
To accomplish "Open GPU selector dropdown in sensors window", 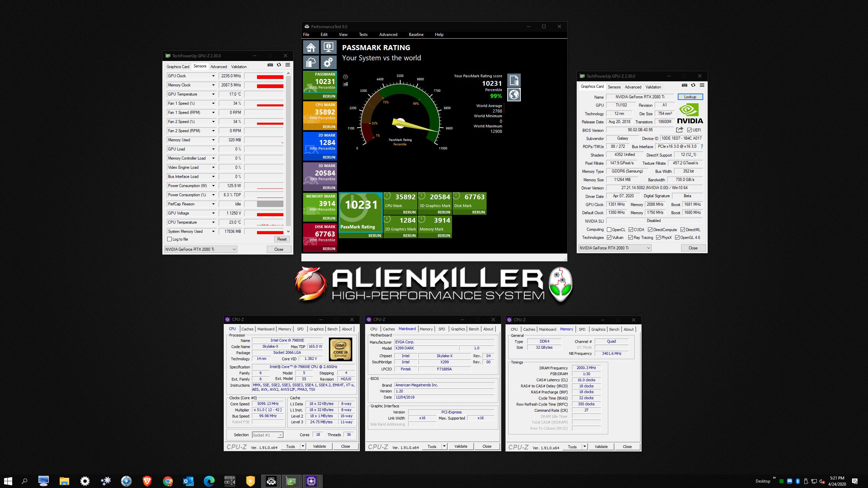I will click(x=234, y=249).
